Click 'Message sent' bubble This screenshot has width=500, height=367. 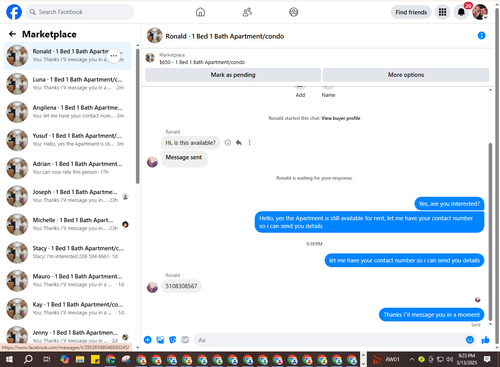point(184,158)
